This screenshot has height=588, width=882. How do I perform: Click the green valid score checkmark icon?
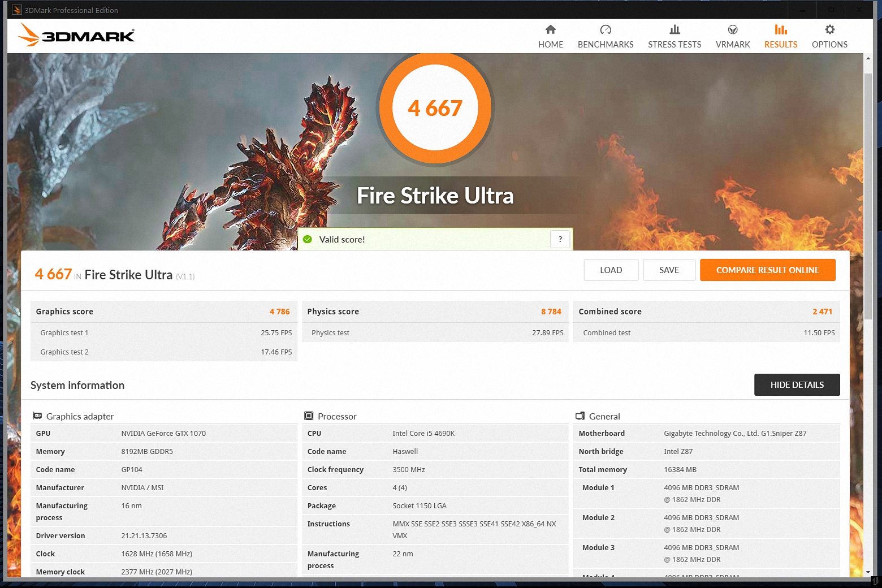pyautogui.click(x=308, y=239)
